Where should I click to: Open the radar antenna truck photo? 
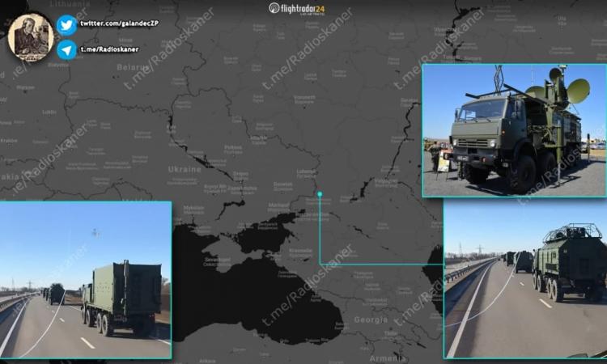[514, 130]
